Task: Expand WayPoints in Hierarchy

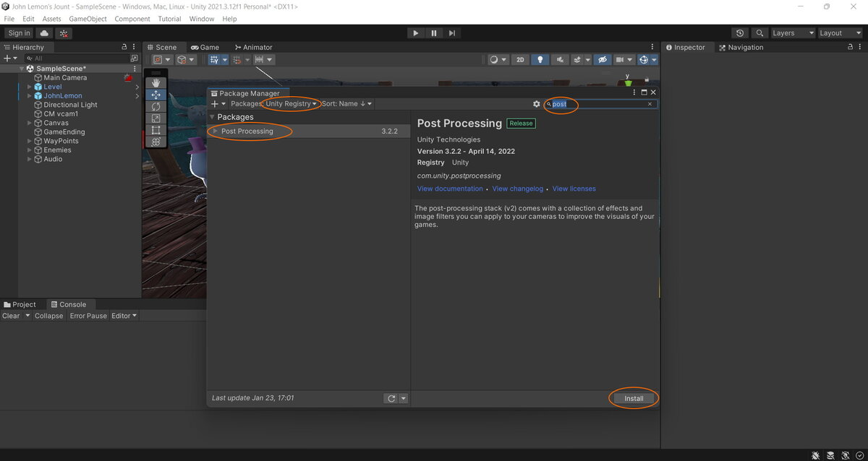Action: (30, 141)
